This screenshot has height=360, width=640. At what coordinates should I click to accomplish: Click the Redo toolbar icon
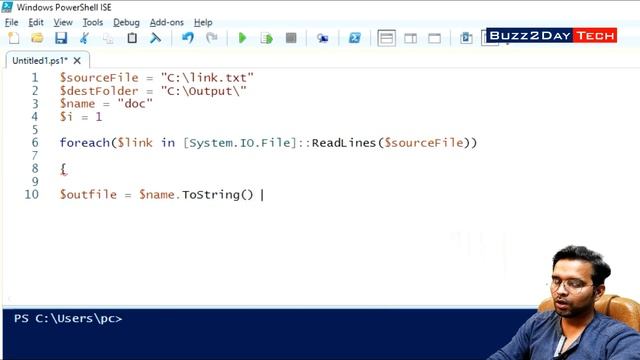(x=211, y=38)
